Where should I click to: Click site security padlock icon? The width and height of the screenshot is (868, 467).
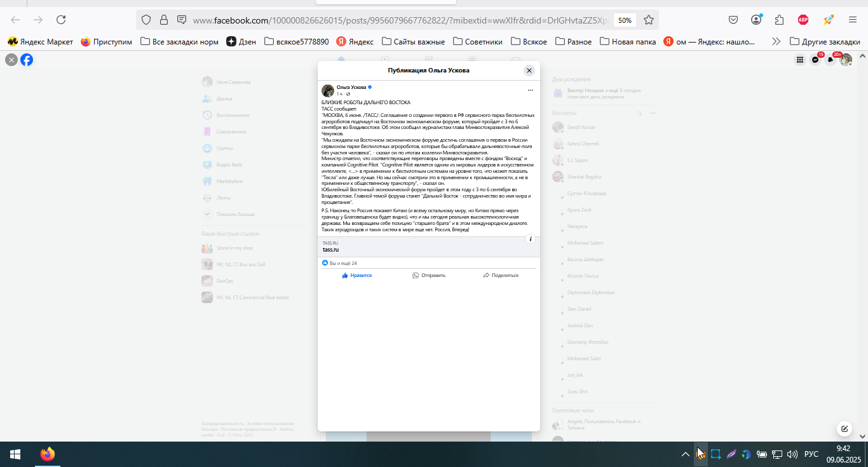tap(164, 20)
